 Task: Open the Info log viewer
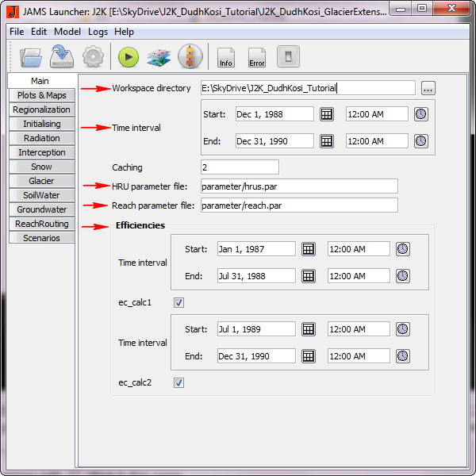tap(226, 57)
